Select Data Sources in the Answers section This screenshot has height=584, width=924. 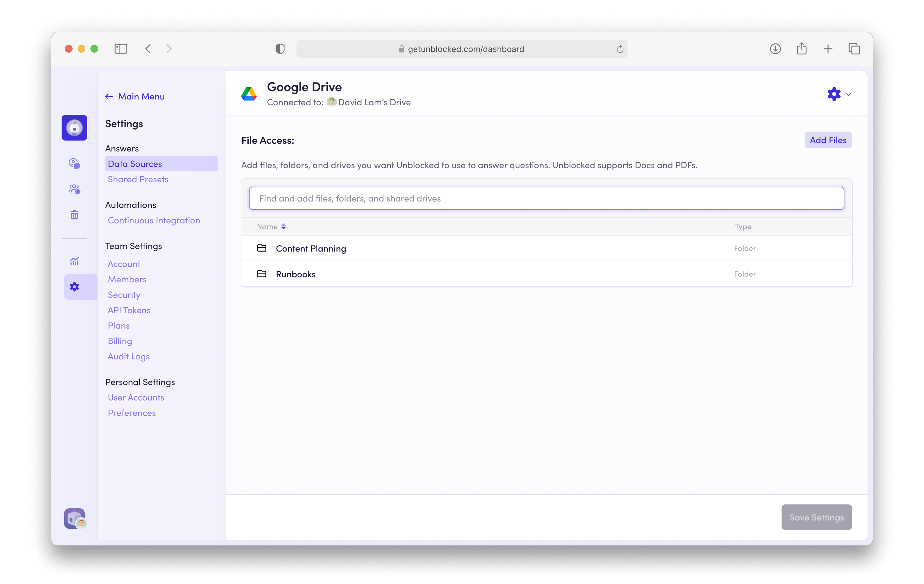135,163
